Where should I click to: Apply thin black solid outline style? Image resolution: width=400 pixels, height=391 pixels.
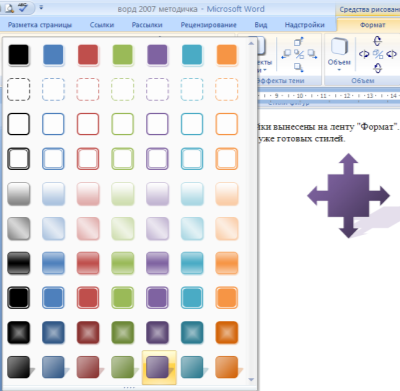click(x=18, y=124)
